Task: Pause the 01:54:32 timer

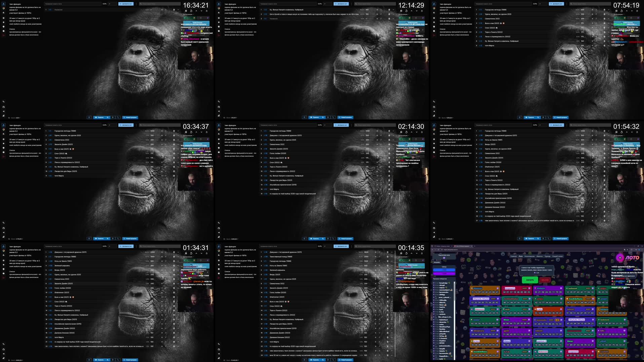Action: pos(616,132)
